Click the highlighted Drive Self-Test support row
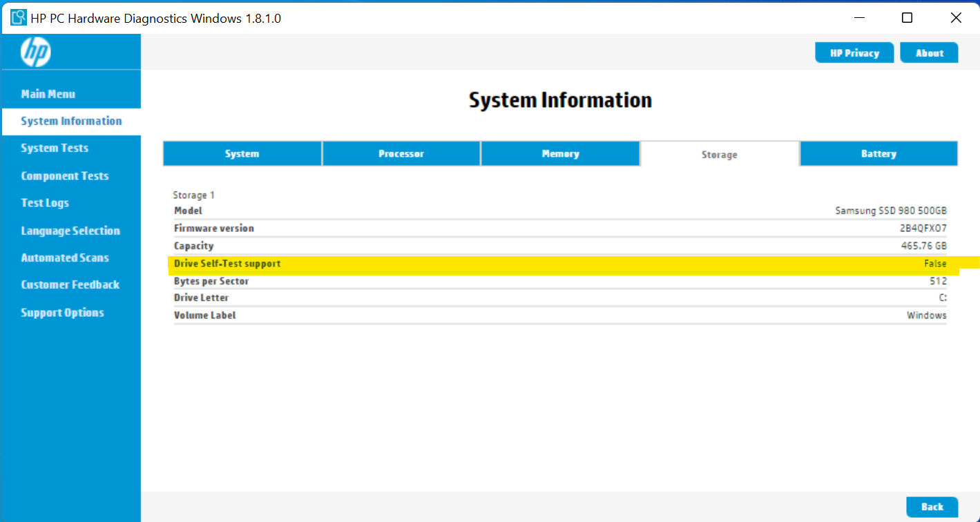 [559, 264]
